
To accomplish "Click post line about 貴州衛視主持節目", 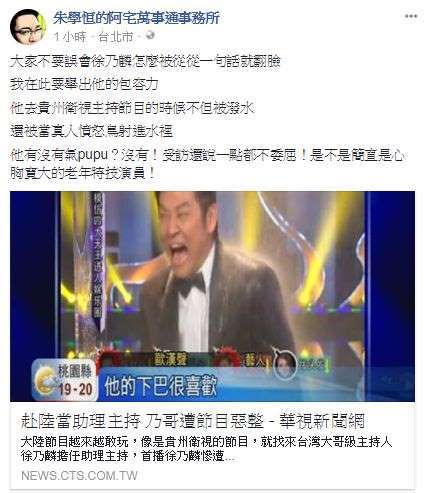I will [x=132, y=108].
